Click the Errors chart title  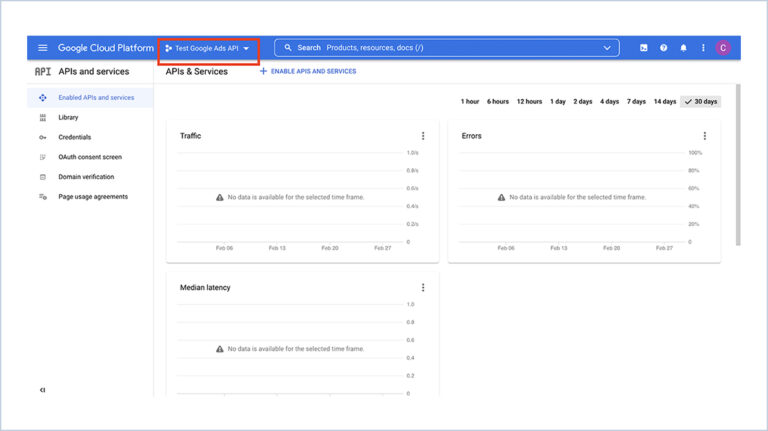tap(472, 136)
